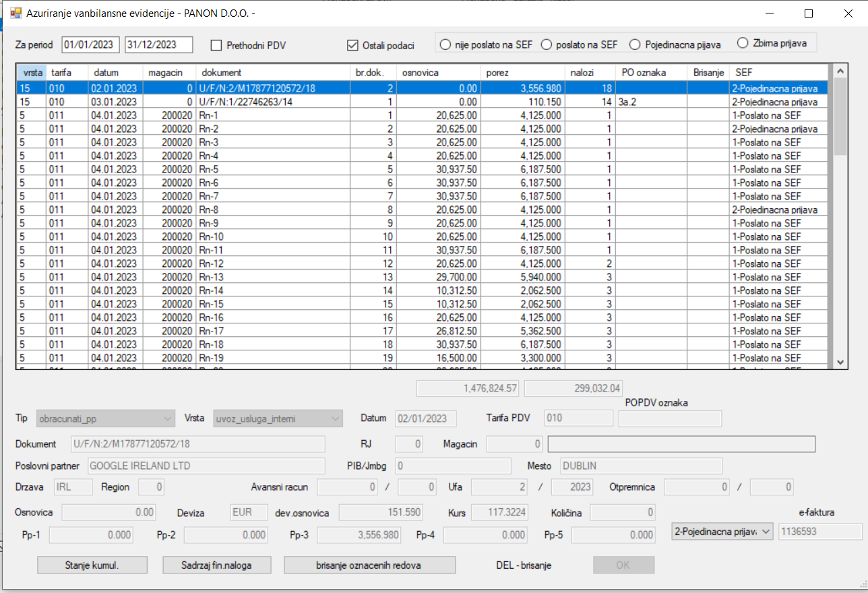Click 'brisanje oznacenih redova' button
The image size is (868, 593).
369,565
